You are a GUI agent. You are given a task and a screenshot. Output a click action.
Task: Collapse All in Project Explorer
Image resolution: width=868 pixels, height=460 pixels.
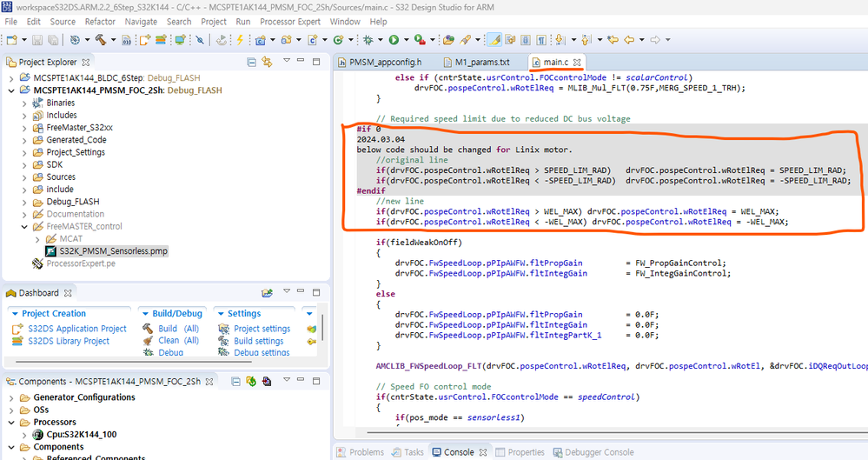coord(251,62)
